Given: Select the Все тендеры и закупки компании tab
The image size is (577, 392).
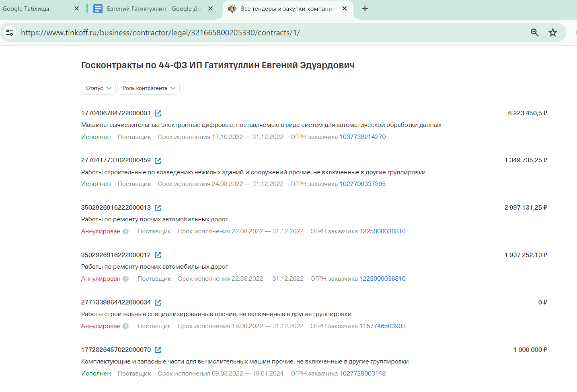Looking at the screenshot, I should point(288,8).
